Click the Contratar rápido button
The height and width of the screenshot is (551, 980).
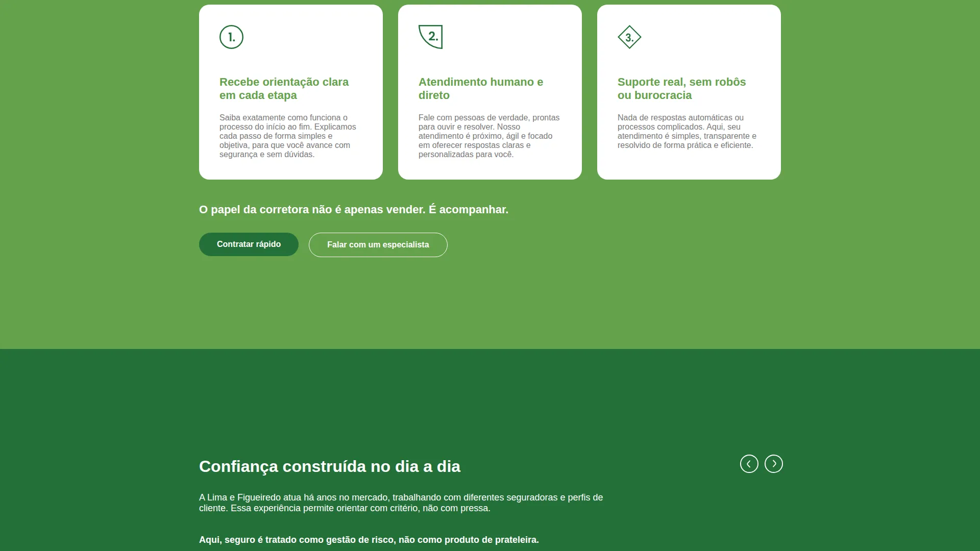tap(249, 244)
